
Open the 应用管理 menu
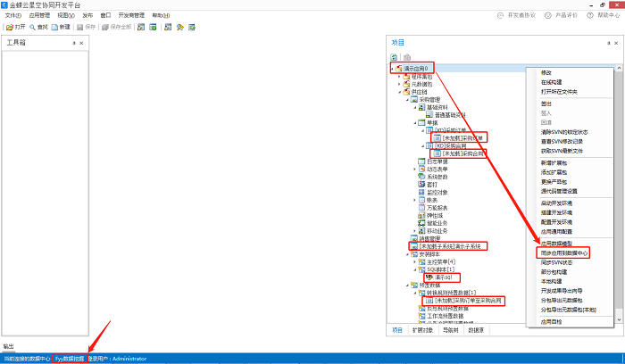[39, 15]
